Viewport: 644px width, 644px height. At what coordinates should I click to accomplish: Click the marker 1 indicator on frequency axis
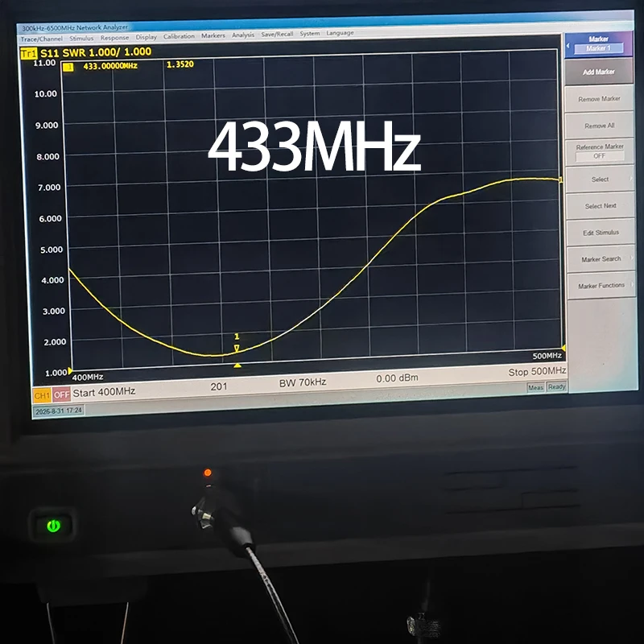[237, 365]
